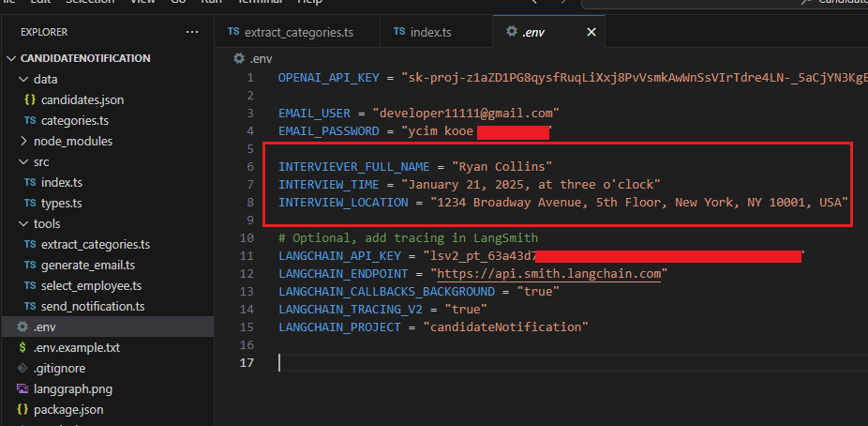Close the .env editor tab

pyautogui.click(x=591, y=32)
